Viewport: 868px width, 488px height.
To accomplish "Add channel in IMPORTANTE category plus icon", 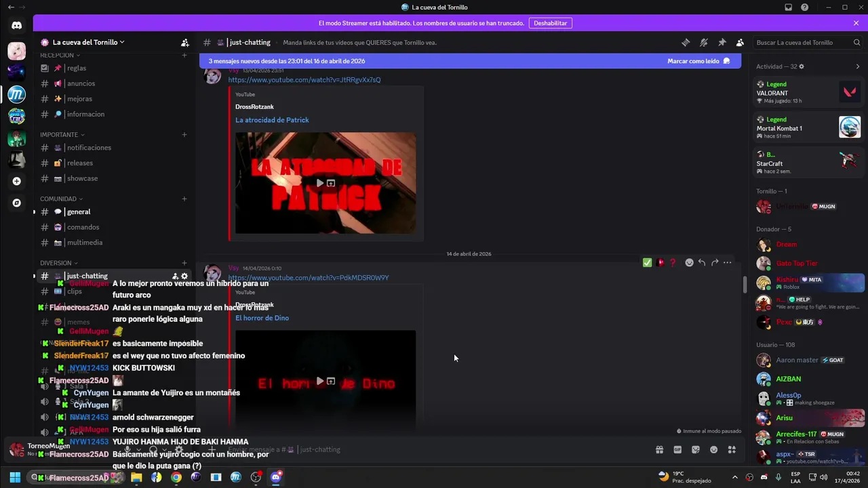I will pyautogui.click(x=184, y=134).
